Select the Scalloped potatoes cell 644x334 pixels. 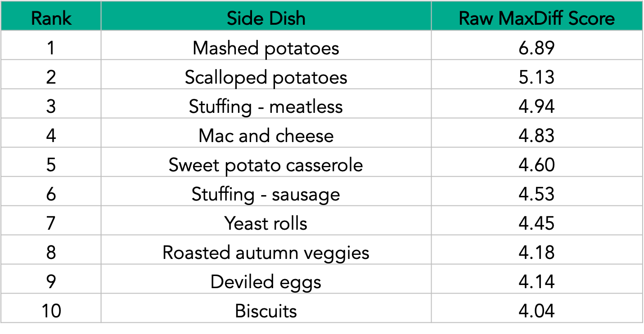tap(266, 77)
